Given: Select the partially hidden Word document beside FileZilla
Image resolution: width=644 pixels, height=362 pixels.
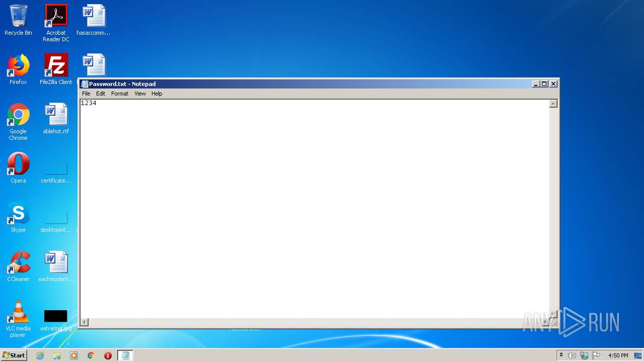Looking at the screenshot, I should tap(94, 65).
